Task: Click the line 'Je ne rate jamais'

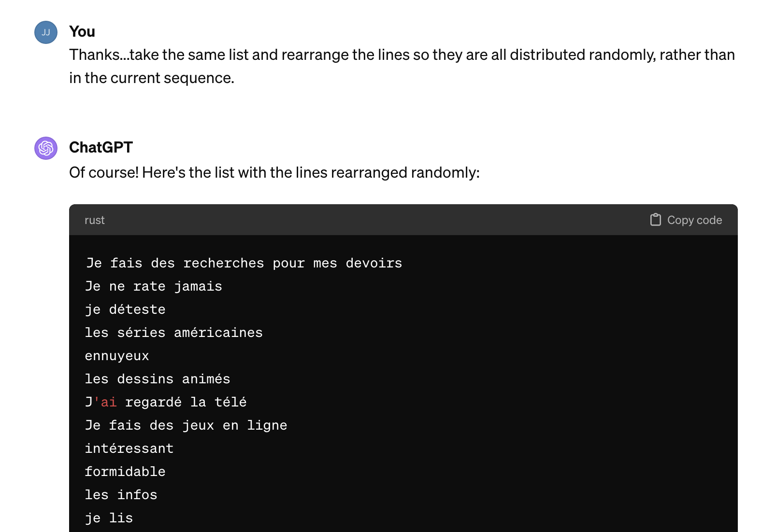Action: click(154, 286)
